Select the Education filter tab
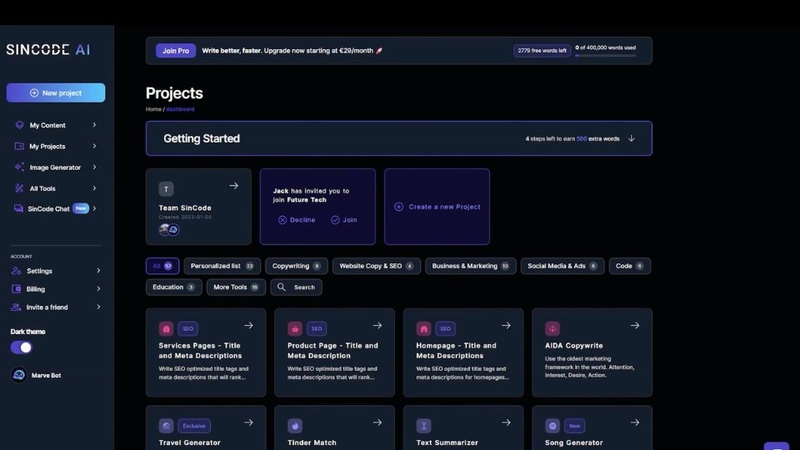Viewport: 800px width, 450px height. pyautogui.click(x=173, y=287)
